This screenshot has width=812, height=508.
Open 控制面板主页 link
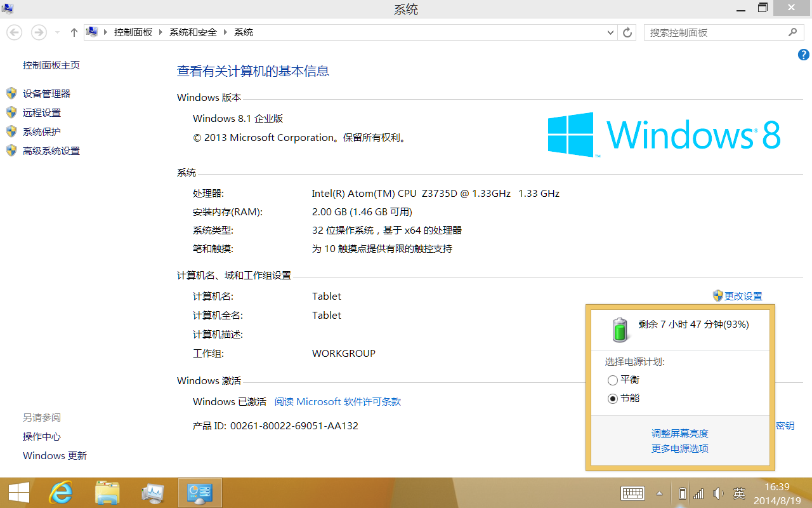click(51, 65)
